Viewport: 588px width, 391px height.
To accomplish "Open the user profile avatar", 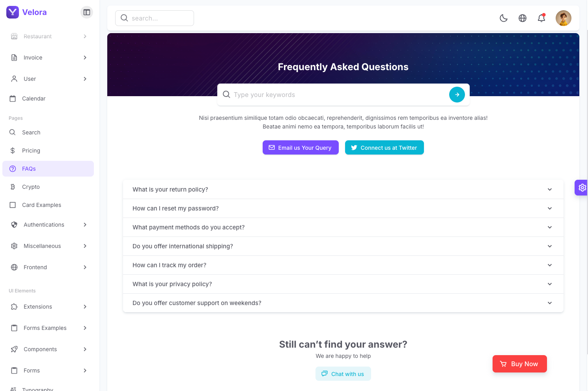I will click(x=563, y=18).
